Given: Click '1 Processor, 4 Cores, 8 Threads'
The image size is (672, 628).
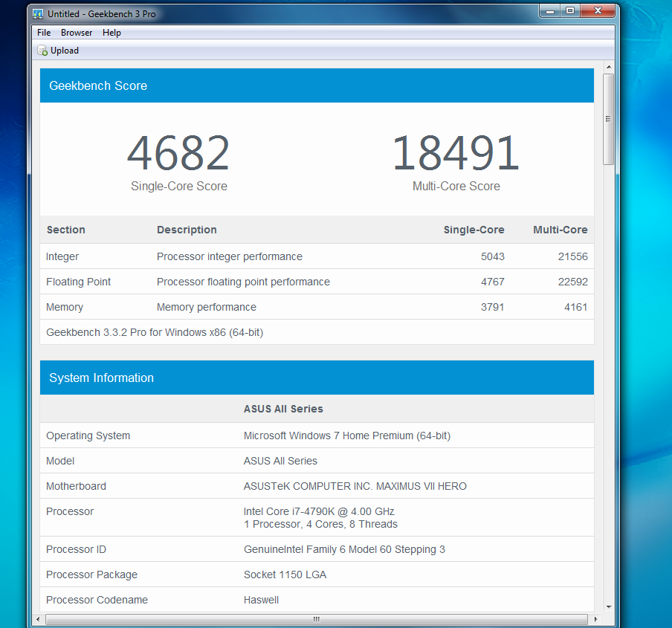Looking at the screenshot, I should 320,525.
